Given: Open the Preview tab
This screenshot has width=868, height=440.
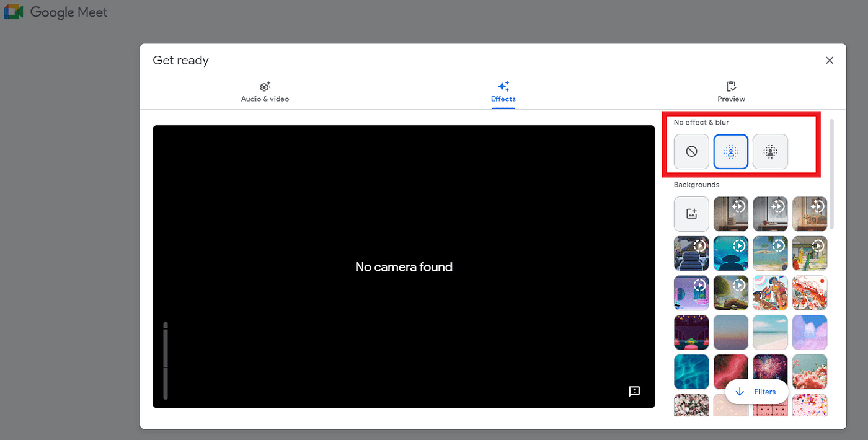Looking at the screenshot, I should coord(731,92).
